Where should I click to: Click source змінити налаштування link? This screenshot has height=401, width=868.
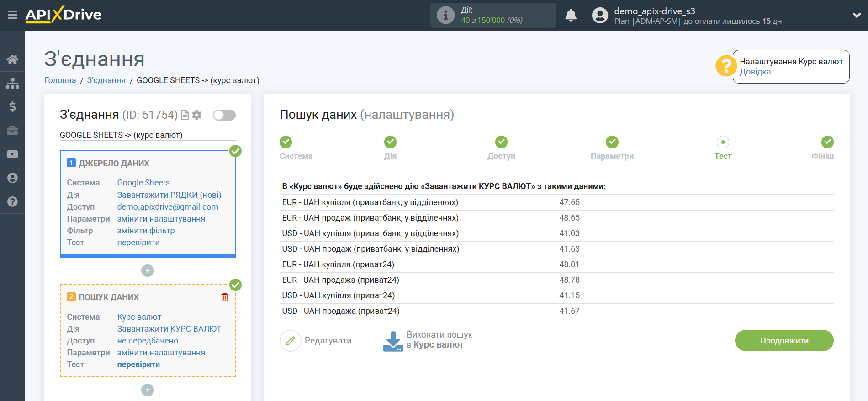click(161, 219)
